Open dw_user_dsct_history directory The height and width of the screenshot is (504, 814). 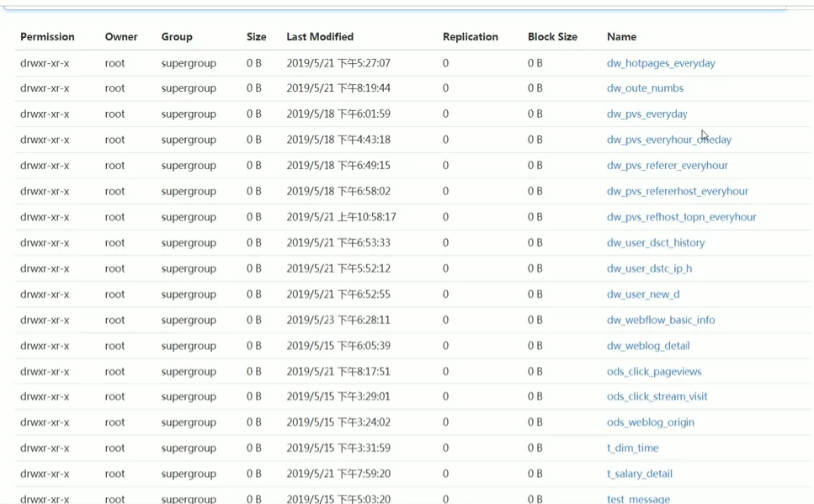(656, 242)
